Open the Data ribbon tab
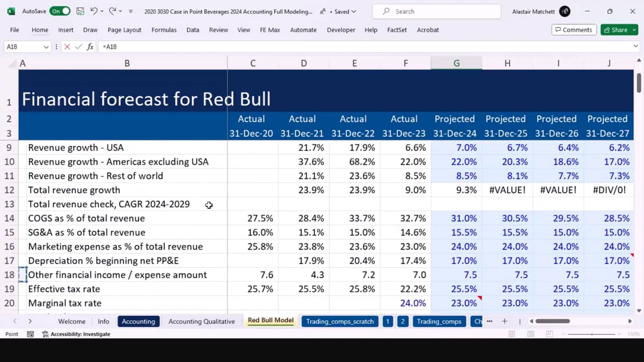644x362 pixels. click(193, 30)
